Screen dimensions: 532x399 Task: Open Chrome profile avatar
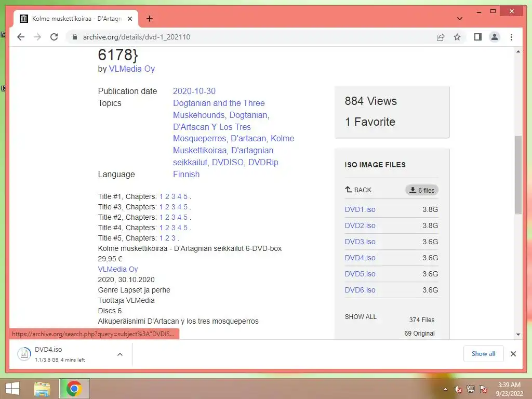(495, 37)
